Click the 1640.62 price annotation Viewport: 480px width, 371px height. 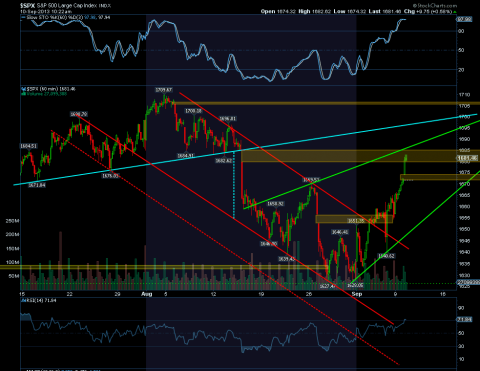pyautogui.click(x=386, y=256)
